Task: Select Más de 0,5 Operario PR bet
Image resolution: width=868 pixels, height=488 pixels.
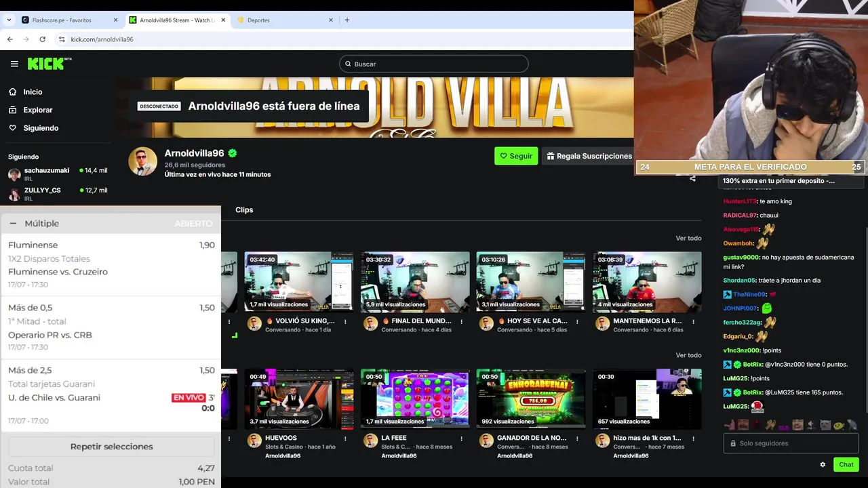Action: 111,327
